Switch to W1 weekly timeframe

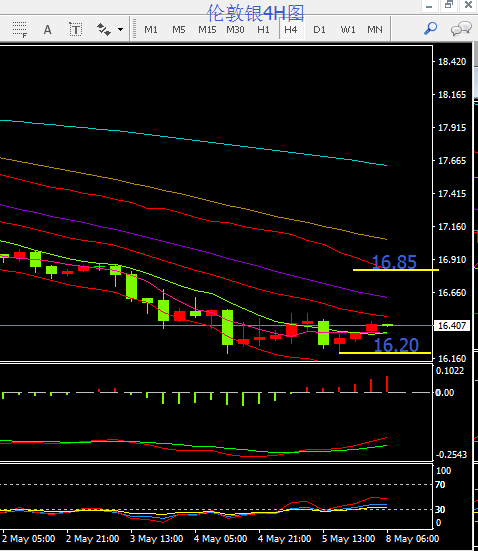click(x=348, y=30)
